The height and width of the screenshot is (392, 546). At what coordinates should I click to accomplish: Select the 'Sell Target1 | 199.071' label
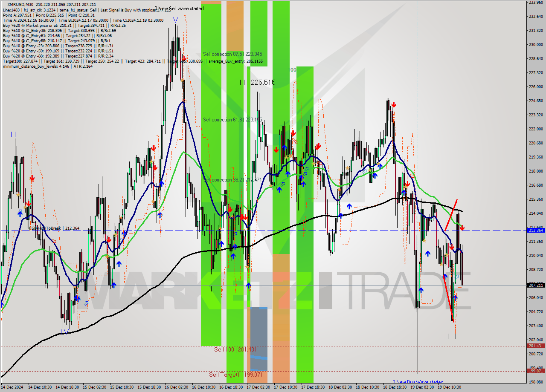point(235,375)
